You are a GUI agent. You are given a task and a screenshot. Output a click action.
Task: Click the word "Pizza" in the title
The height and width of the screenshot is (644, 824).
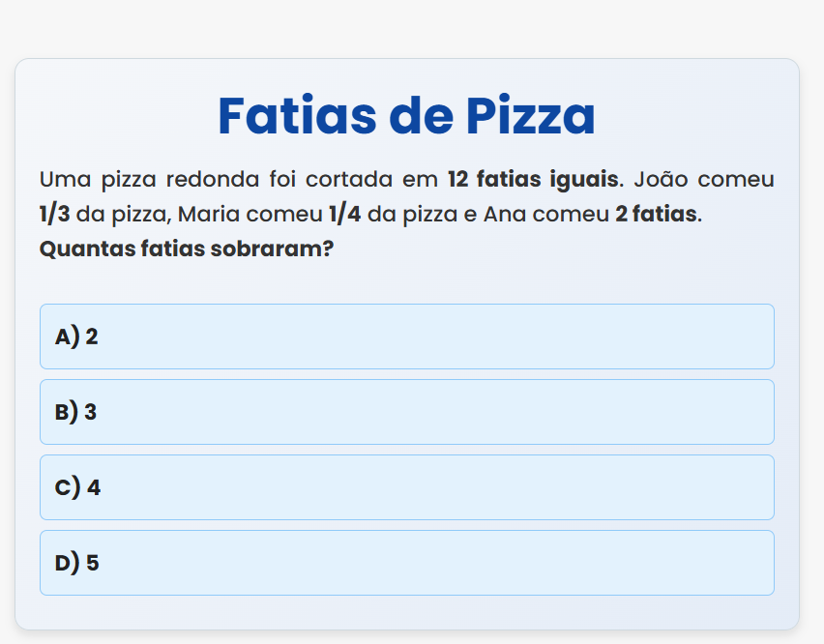click(530, 115)
